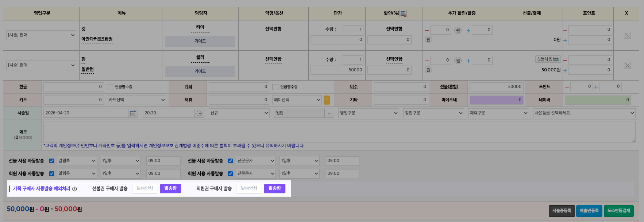The height and width of the screenshot is (222, 644).
Task: Uncheck 선불 사용 자동발송 for 알림톡
Action: pos(51,161)
